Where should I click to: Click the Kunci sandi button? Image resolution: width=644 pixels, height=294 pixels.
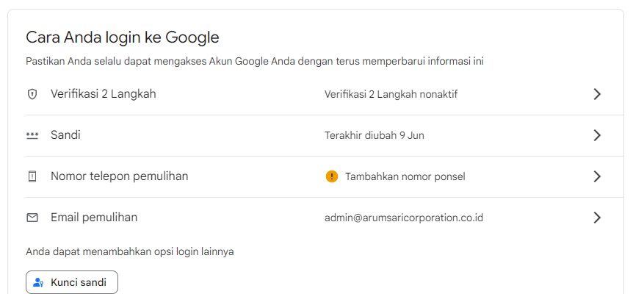point(72,282)
